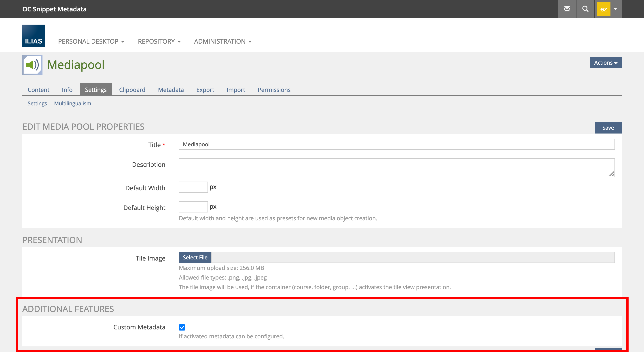Switch to the Clipboard tab

pos(132,90)
